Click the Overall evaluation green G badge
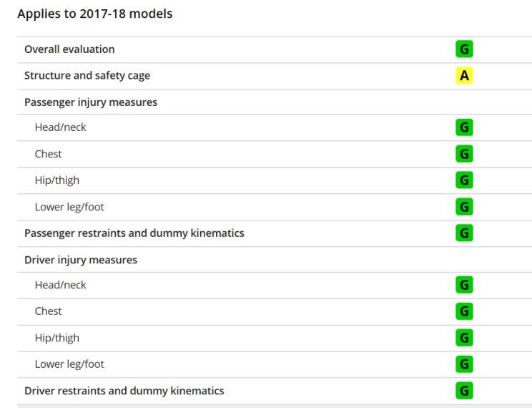Viewport: 532px width, 408px height. pos(464,49)
